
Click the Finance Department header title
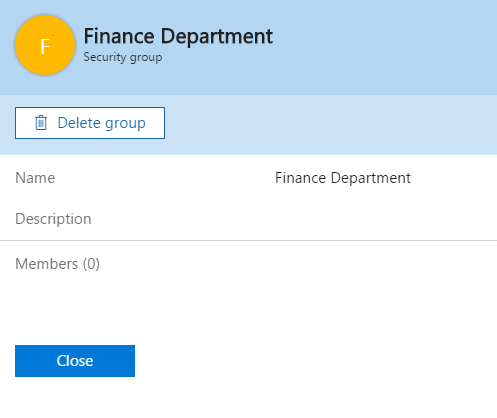pyautogui.click(x=178, y=36)
